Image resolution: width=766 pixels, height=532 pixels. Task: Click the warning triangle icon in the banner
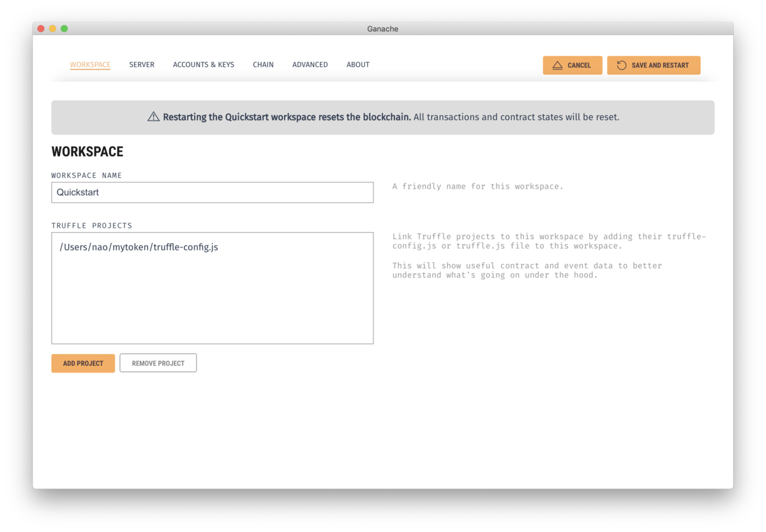(x=153, y=117)
